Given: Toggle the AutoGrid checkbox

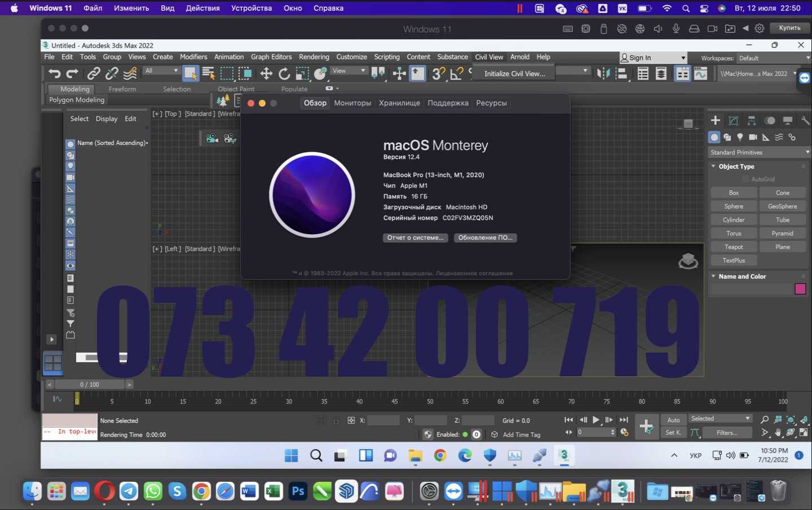Looking at the screenshot, I should point(745,179).
